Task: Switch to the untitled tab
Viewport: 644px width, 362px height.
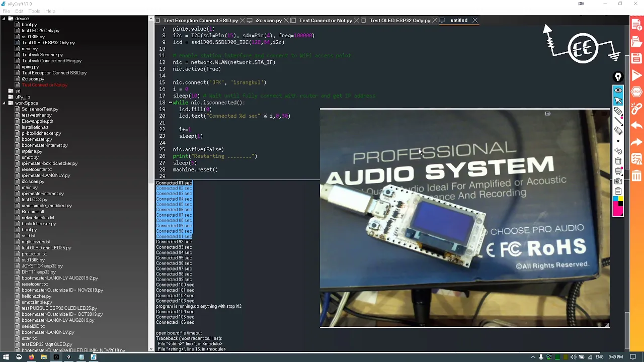Action: [x=459, y=21]
